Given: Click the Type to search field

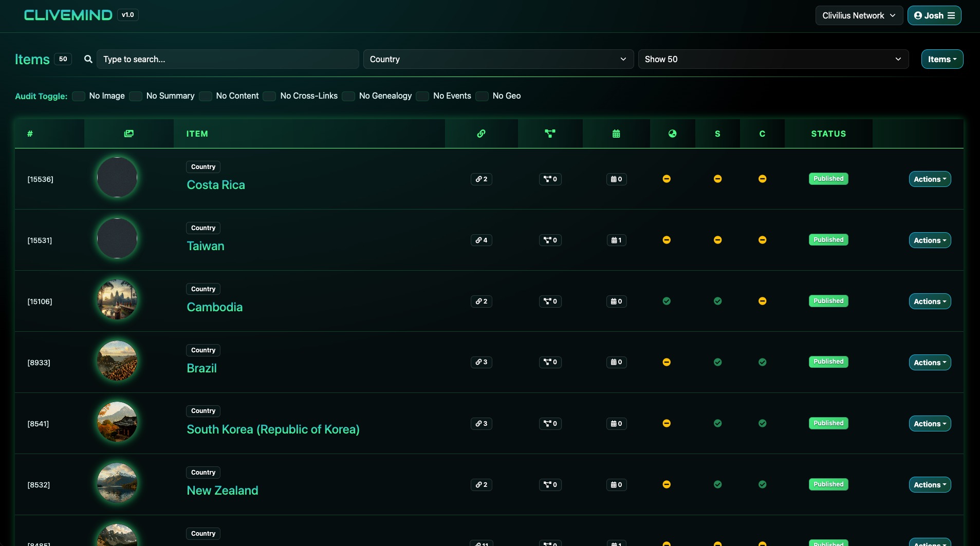Looking at the screenshot, I should pos(228,59).
